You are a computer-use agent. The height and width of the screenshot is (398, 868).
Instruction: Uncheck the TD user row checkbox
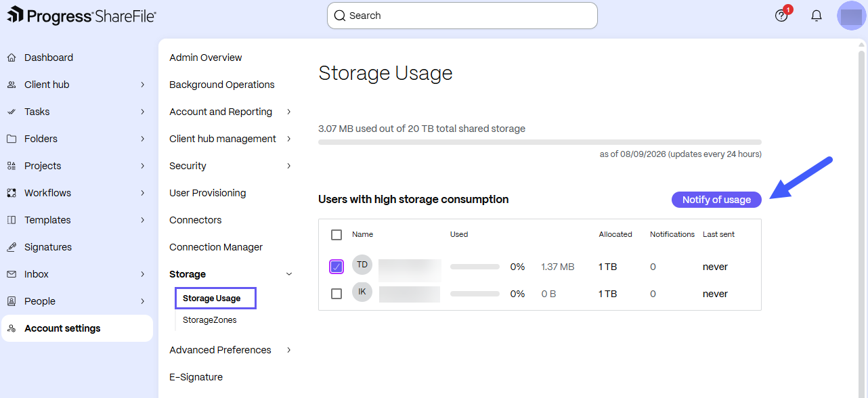(x=337, y=267)
